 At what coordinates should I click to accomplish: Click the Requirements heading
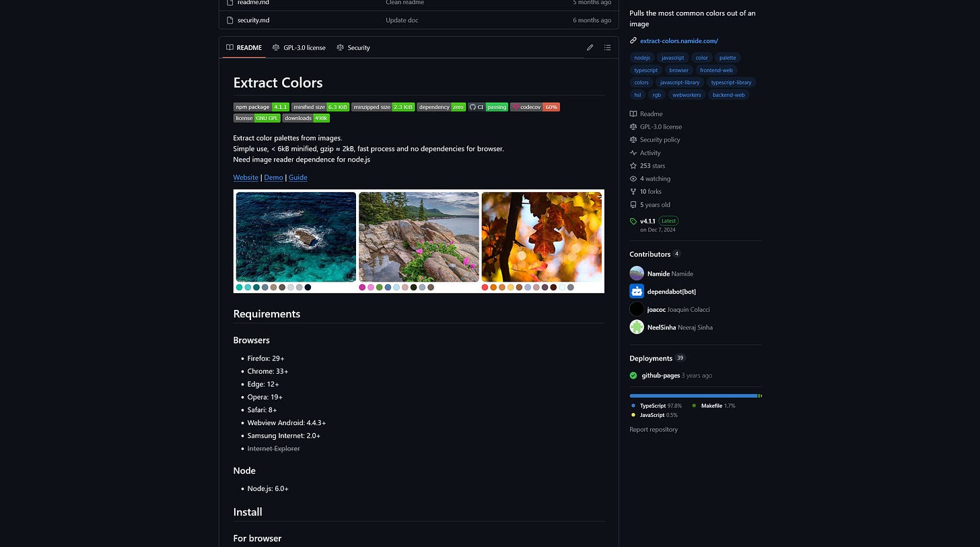coord(267,314)
